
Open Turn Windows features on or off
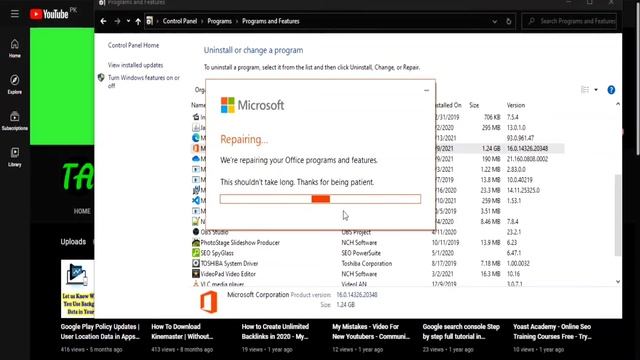point(144,82)
